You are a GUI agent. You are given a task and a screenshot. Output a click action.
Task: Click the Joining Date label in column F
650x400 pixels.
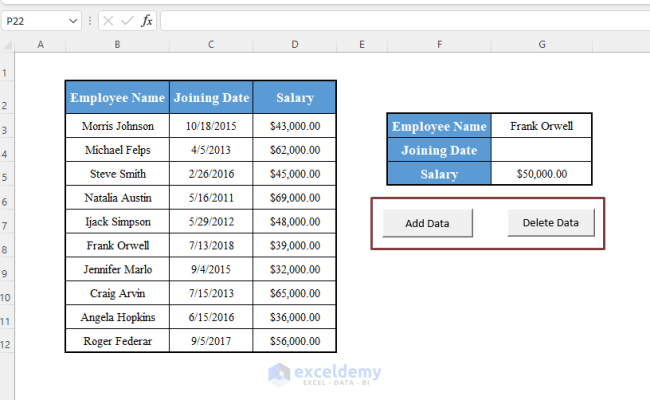(x=439, y=150)
